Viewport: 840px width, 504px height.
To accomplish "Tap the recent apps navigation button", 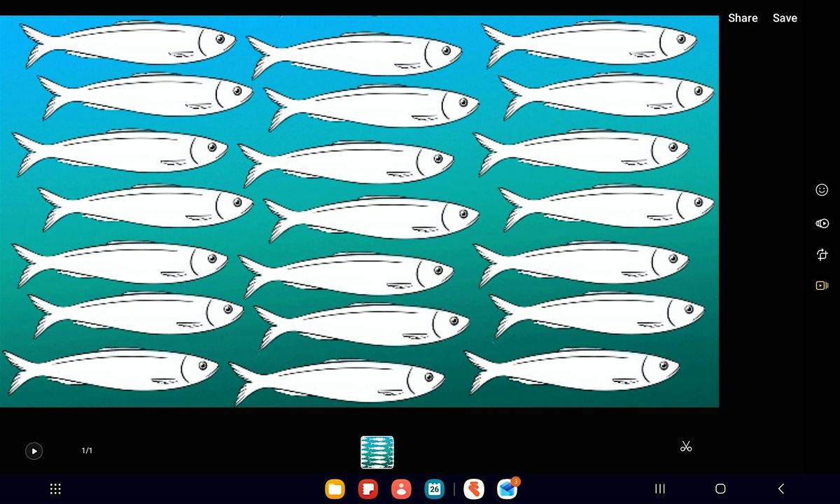I will pos(659,489).
